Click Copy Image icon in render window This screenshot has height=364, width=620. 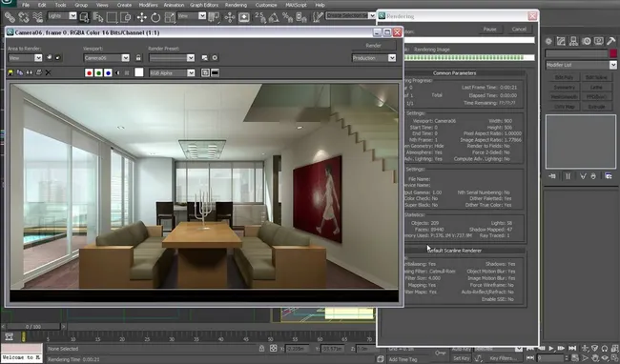pyautogui.click(x=20, y=72)
